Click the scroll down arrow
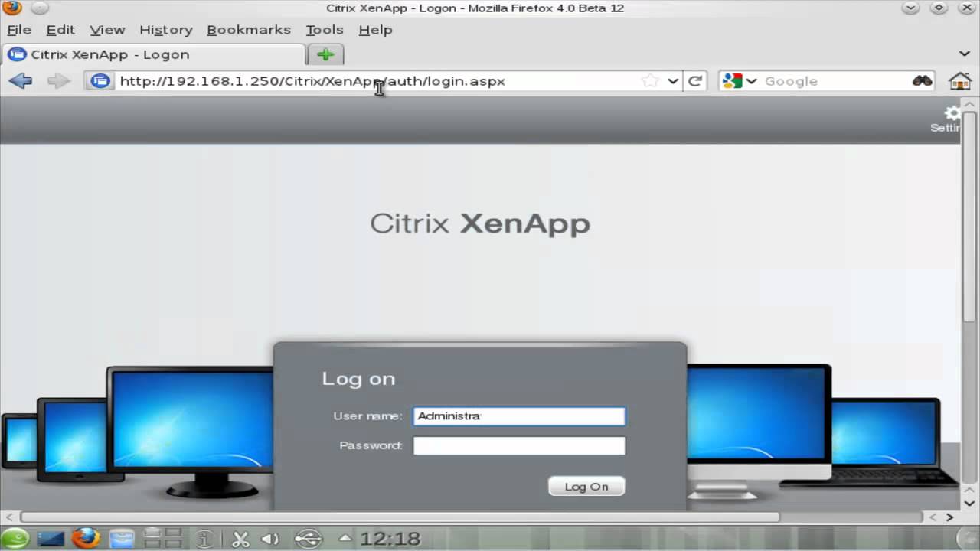Image resolution: width=980 pixels, height=551 pixels. [969, 504]
